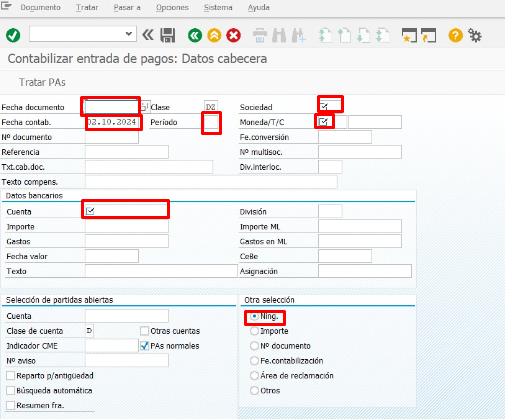Click the yellow Exit up-arrow icon
Image resolution: width=505 pixels, height=419 pixels.
[214, 35]
